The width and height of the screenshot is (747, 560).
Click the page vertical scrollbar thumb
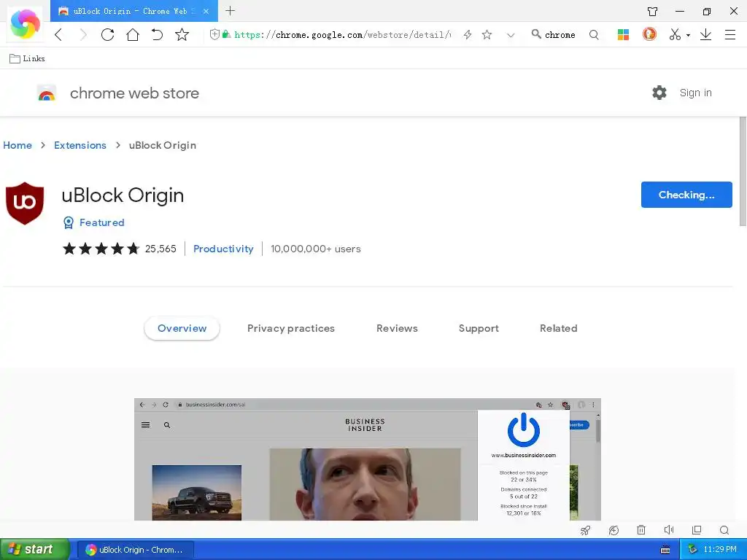tap(743, 171)
